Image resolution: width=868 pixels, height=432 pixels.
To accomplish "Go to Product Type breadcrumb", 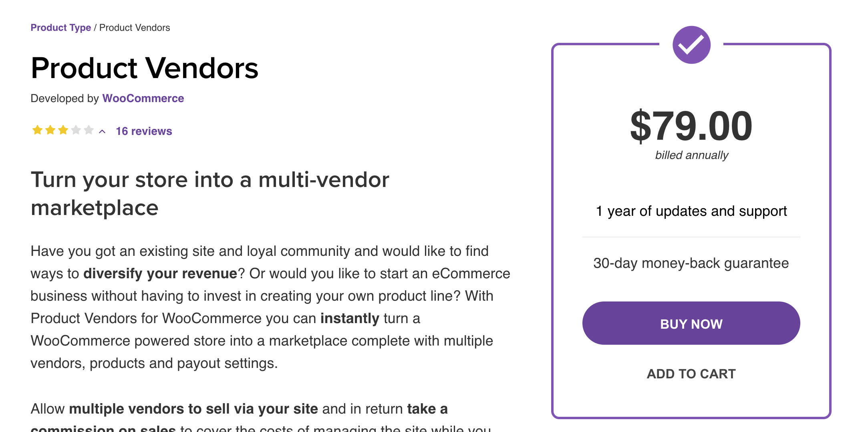I will 61,28.
